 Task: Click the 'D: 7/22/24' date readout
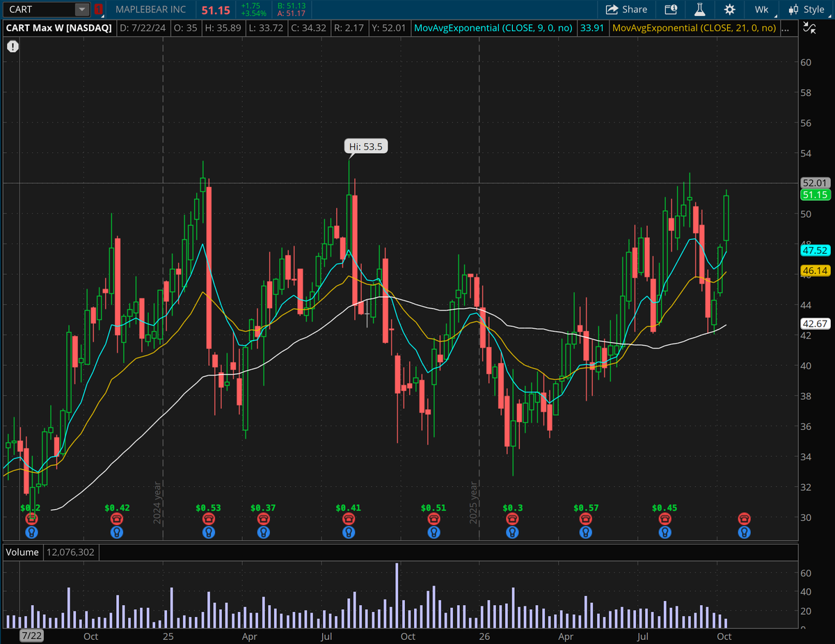tap(144, 28)
